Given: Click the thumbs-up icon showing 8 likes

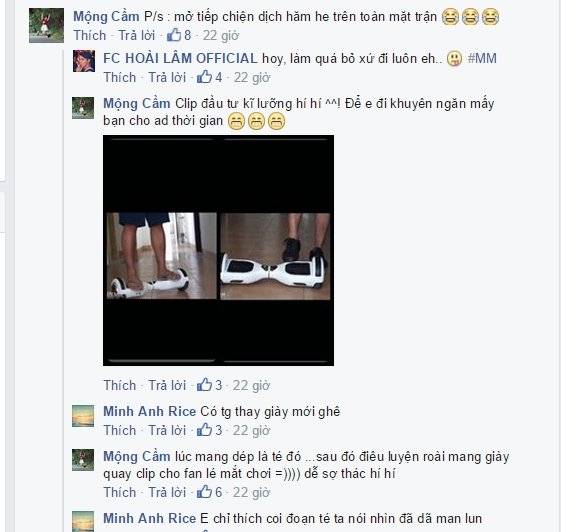Looking at the screenshot, I should 174,35.
